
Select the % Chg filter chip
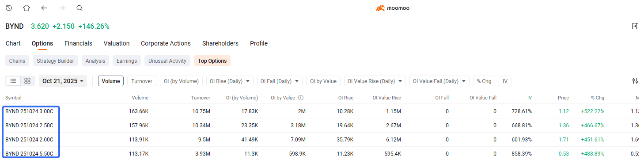click(484, 81)
